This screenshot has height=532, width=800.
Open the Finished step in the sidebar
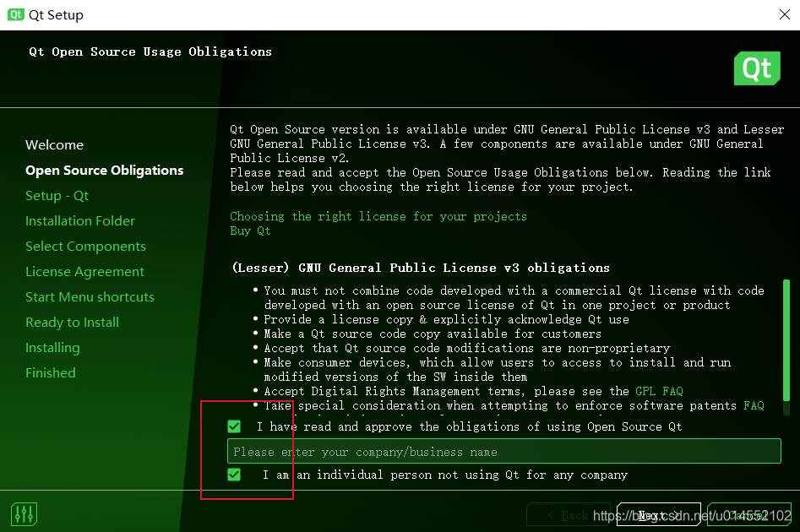pos(51,372)
